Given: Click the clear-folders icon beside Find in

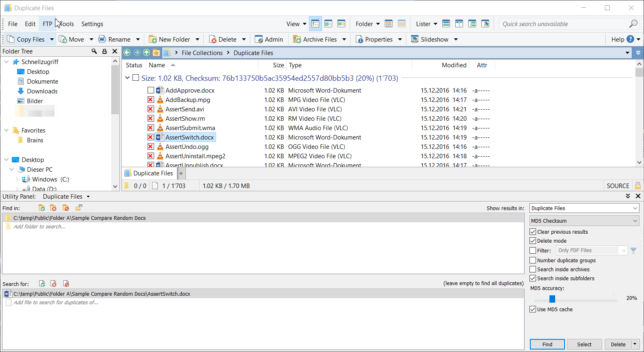Looking at the screenshot, I should coord(66,208).
